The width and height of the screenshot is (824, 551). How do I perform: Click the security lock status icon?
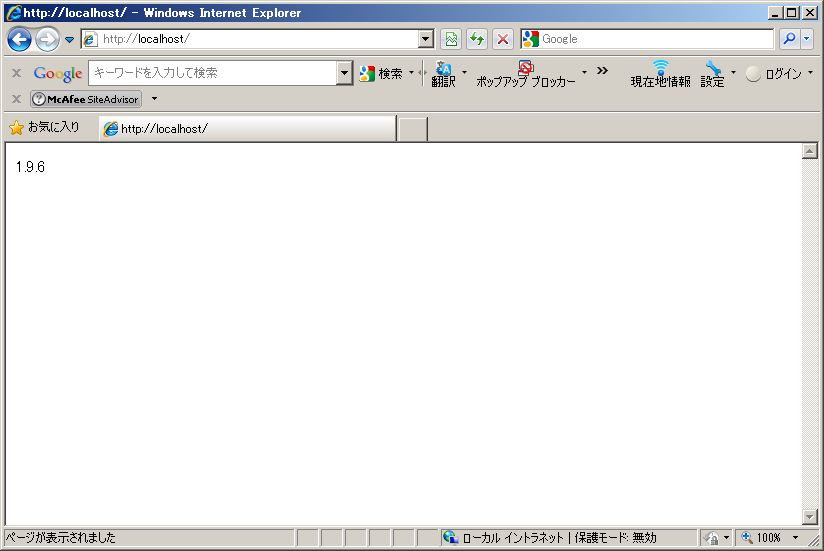pyautogui.click(x=712, y=538)
